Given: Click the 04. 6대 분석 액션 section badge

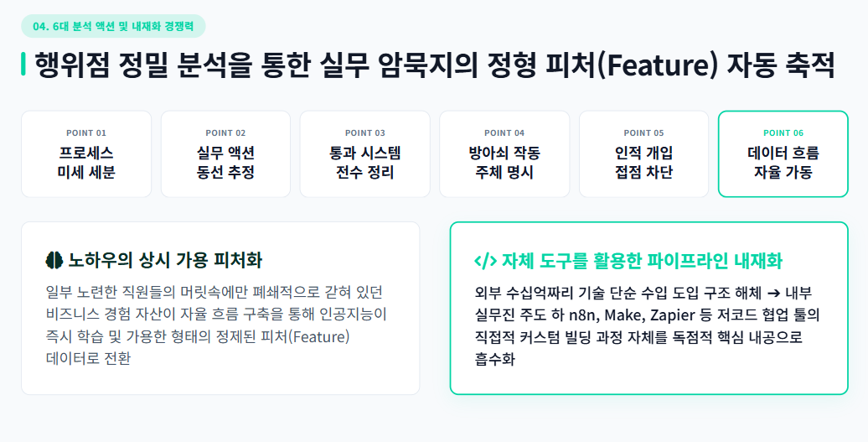Looking at the screenshot, I should [x=113, y=26].
